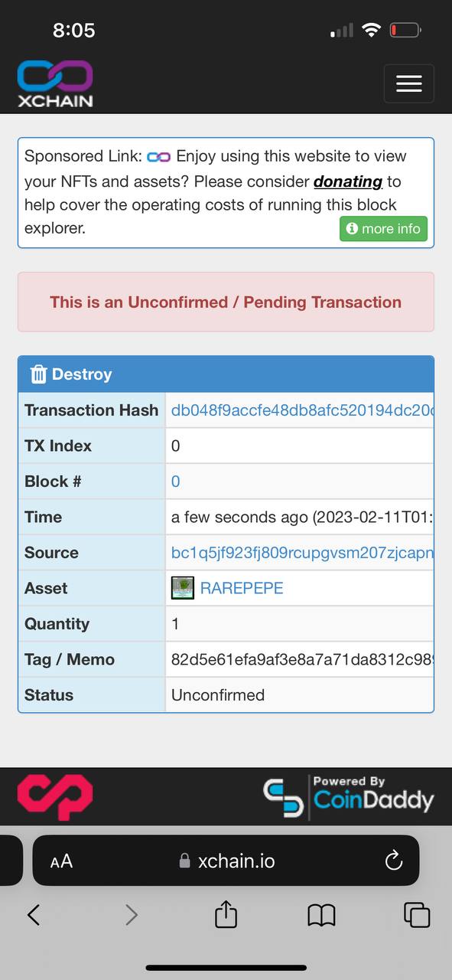Open the CoinDaddy powered-by logo
The image size is (452, 980).
coord(348,797)
